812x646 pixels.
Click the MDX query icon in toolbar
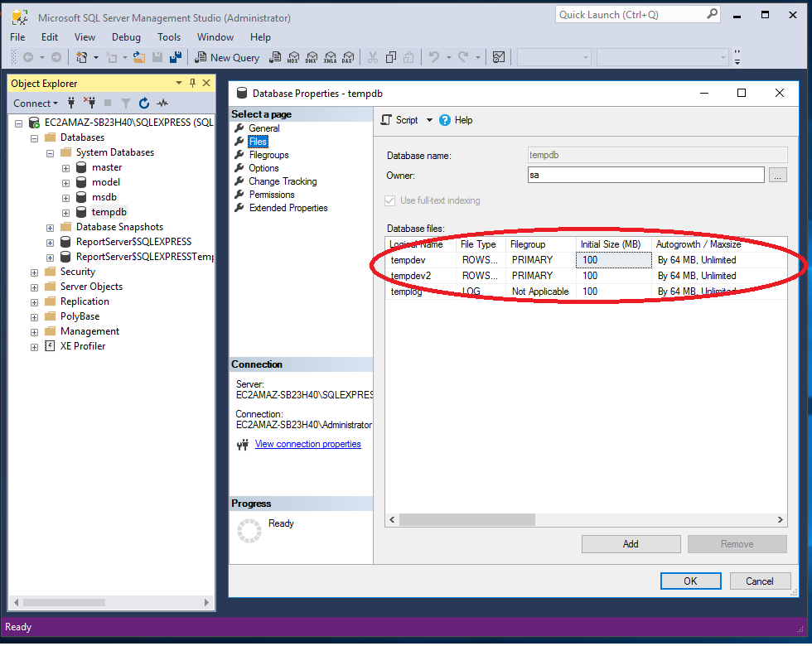[x=292, y=57]
